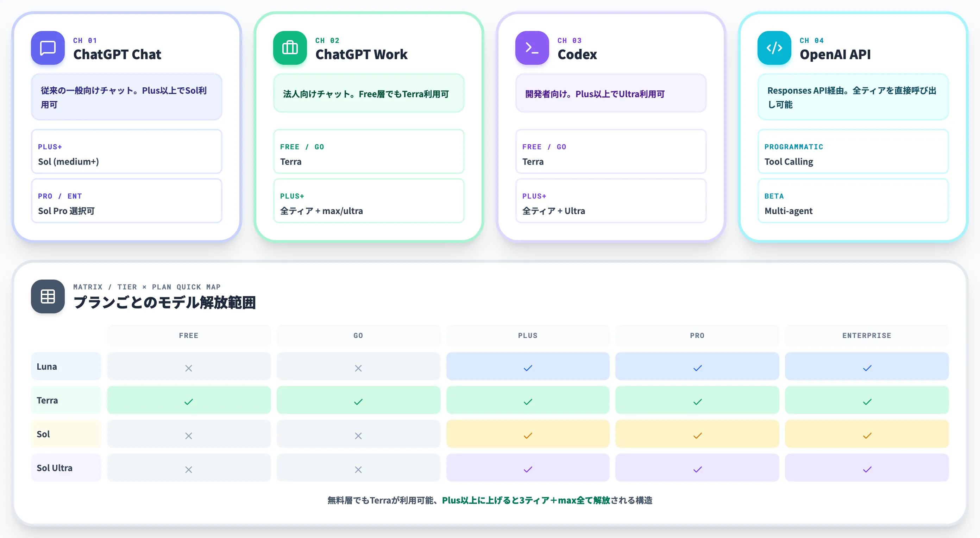Select the FREE column header
The width and height of the screenshot is (980, 538).
pos(189,336)
